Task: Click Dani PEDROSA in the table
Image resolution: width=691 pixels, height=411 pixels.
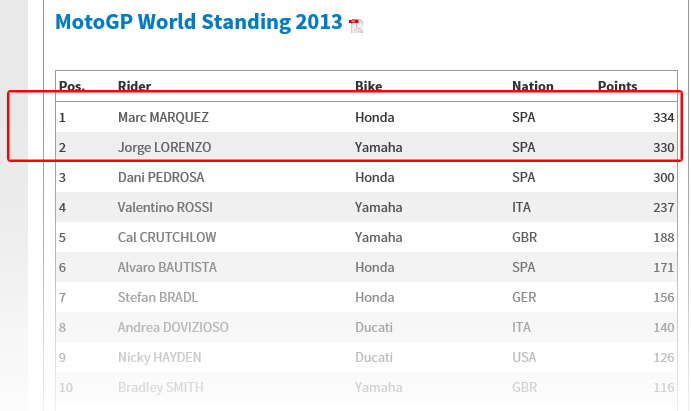Action: coord(161,178)
